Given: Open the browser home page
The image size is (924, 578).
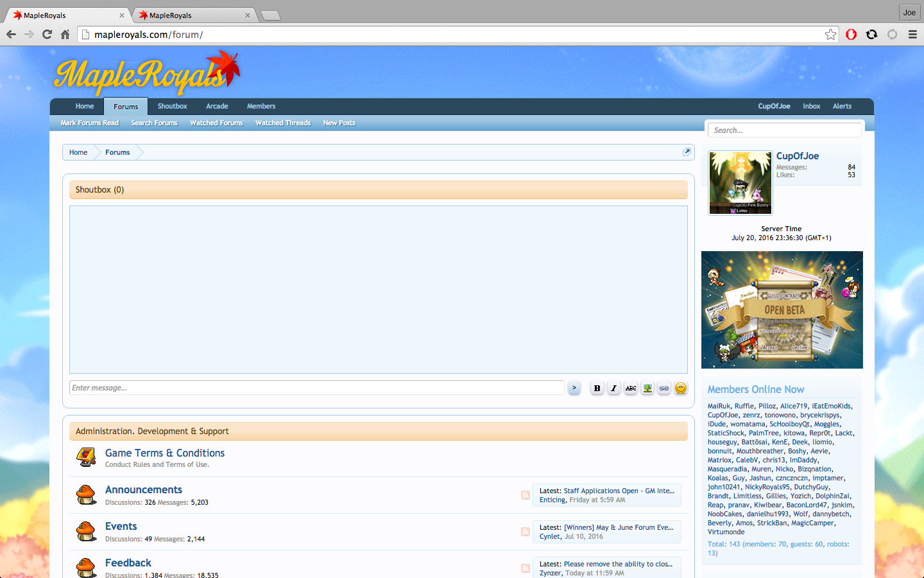Looking at the screenshot, I should tap(65, 35).
